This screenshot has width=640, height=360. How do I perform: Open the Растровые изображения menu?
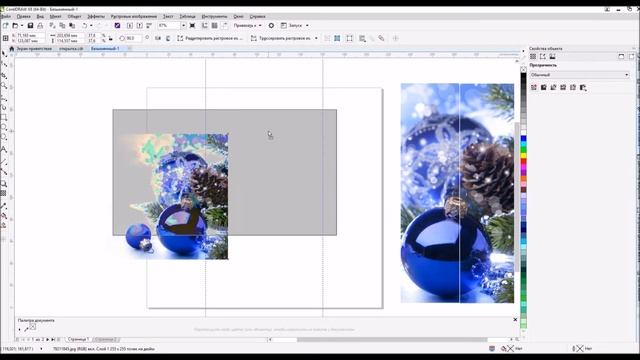tap(133, 16)
